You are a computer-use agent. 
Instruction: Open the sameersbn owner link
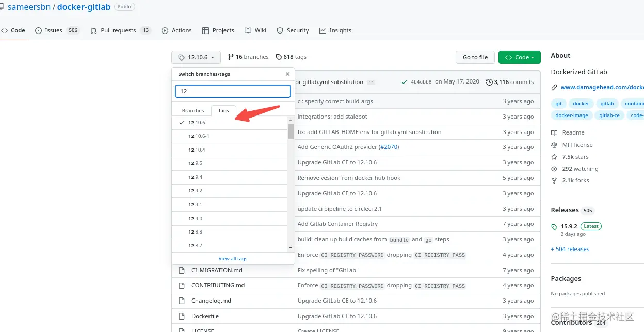coord(29,7)
